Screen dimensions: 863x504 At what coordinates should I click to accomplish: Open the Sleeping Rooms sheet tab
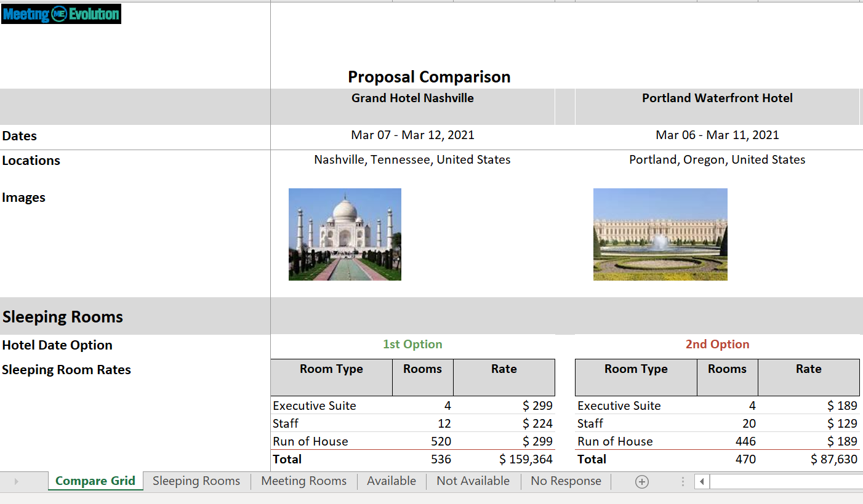(196, 481)
